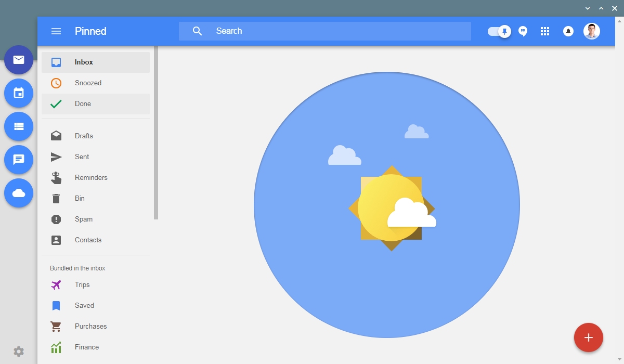Click the Spam exclamation icon

[x=56, y=219]
